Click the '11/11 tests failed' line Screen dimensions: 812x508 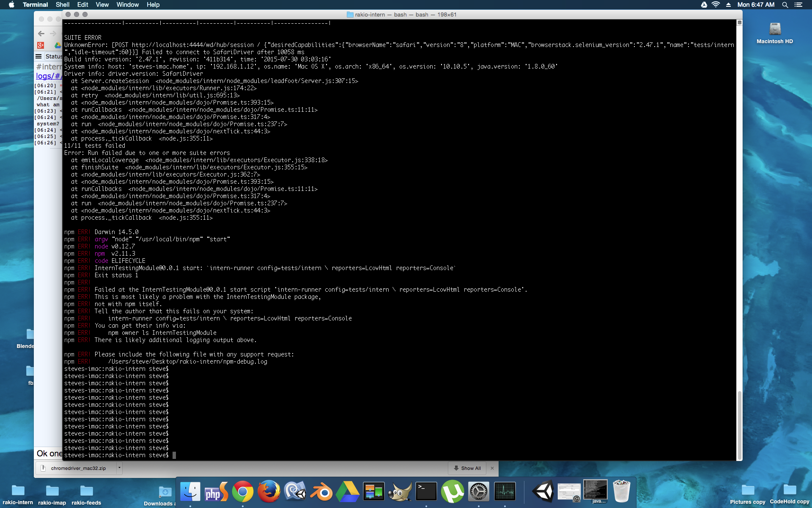click(95, 146)
